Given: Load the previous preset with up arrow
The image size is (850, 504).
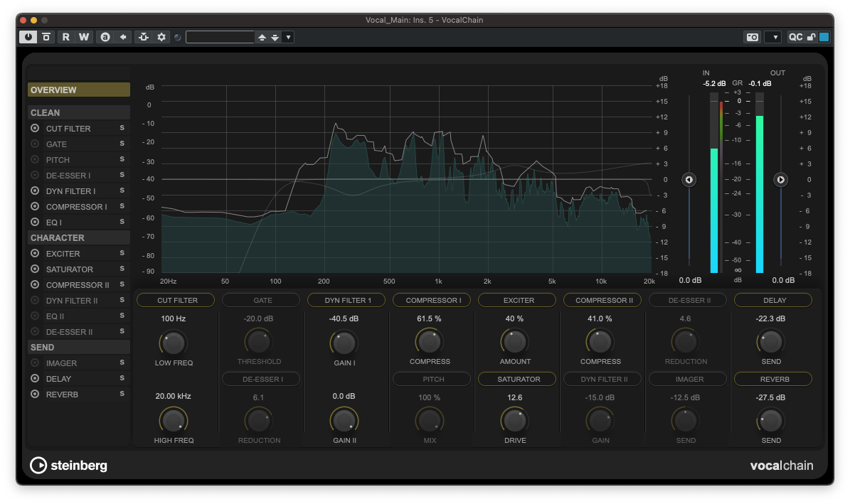Looking at the screenshot, I should click(262, 38).
